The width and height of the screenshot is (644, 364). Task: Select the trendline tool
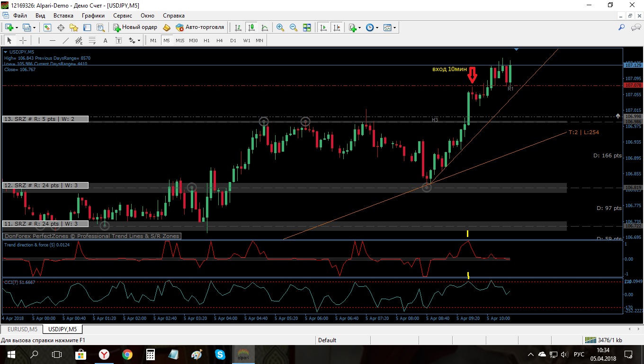66,40
